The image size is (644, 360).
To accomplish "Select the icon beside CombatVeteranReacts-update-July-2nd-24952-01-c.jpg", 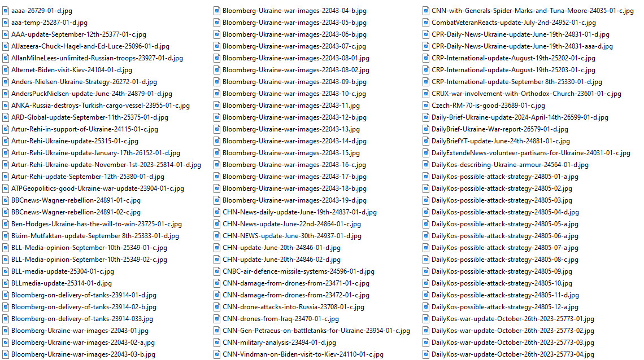I will [x=426, y=23].
